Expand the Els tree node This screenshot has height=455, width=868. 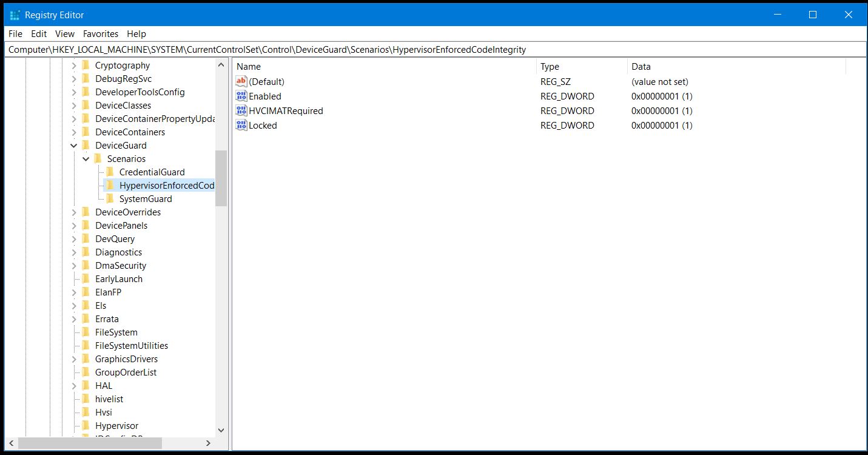(x=74, y=306)
